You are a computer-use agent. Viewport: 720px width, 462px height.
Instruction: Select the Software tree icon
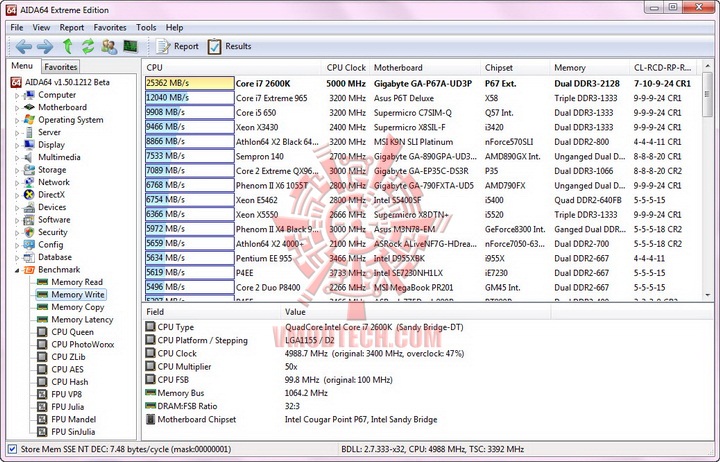coord(29,220)
